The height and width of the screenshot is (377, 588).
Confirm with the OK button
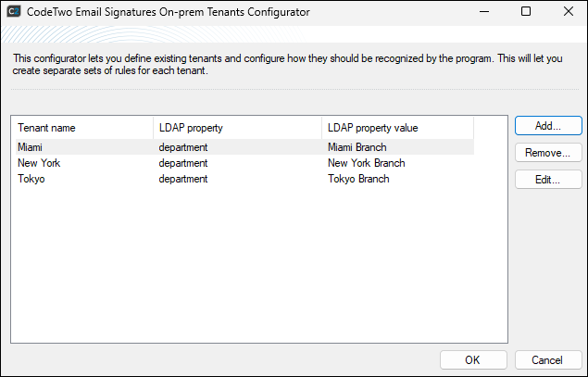tap(472, 359)
